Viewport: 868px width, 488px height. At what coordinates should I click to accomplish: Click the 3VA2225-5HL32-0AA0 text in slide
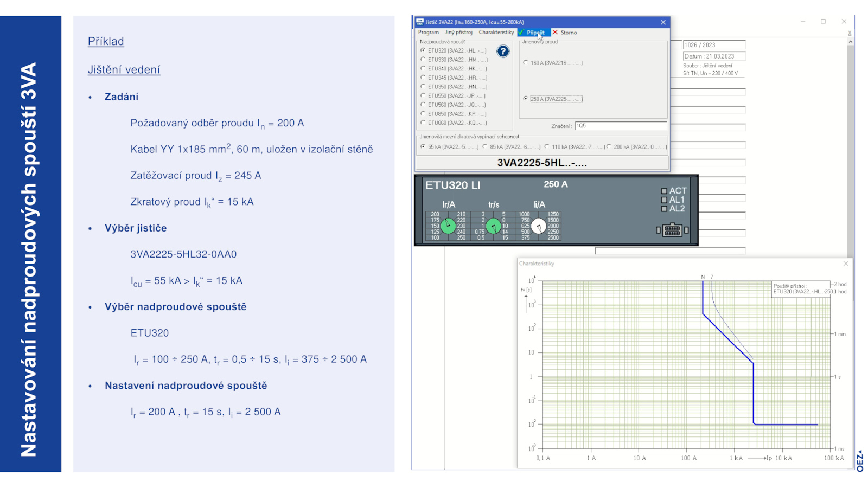click(183, 254)
